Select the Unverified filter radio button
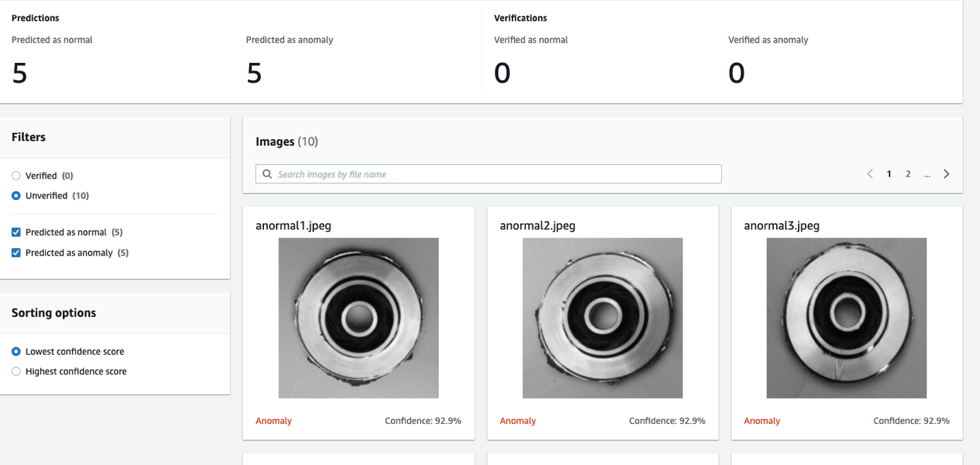This screenshot has width=980, height=465. click(16, 196)
